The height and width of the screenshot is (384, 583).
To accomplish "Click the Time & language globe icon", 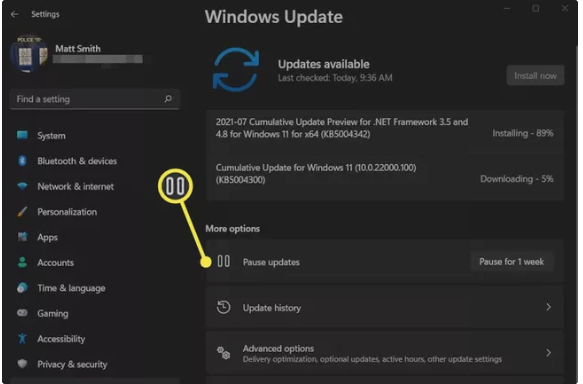I will (x=22, y=288).
